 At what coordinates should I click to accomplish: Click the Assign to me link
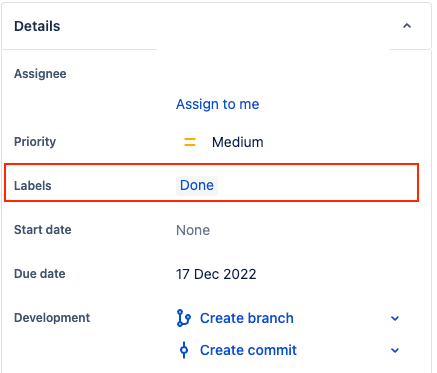coord(218,104)
